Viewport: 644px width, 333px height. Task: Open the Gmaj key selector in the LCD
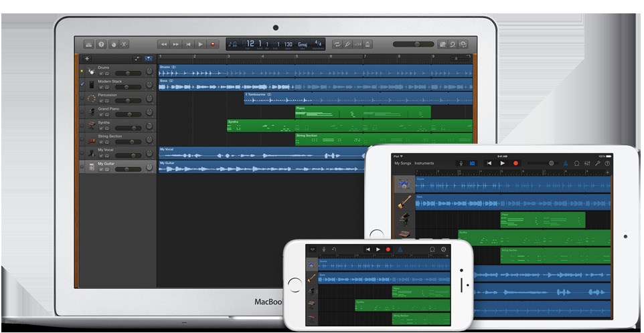click(303, 44)
